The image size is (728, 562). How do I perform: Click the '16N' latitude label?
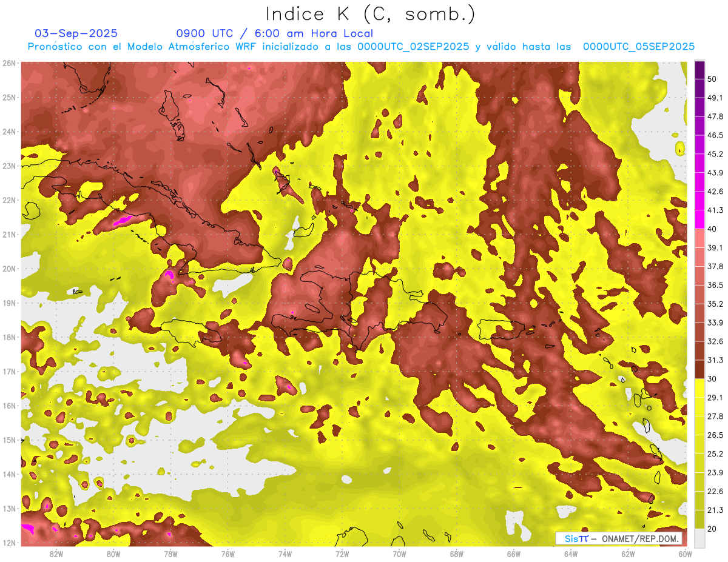(9, 406)
